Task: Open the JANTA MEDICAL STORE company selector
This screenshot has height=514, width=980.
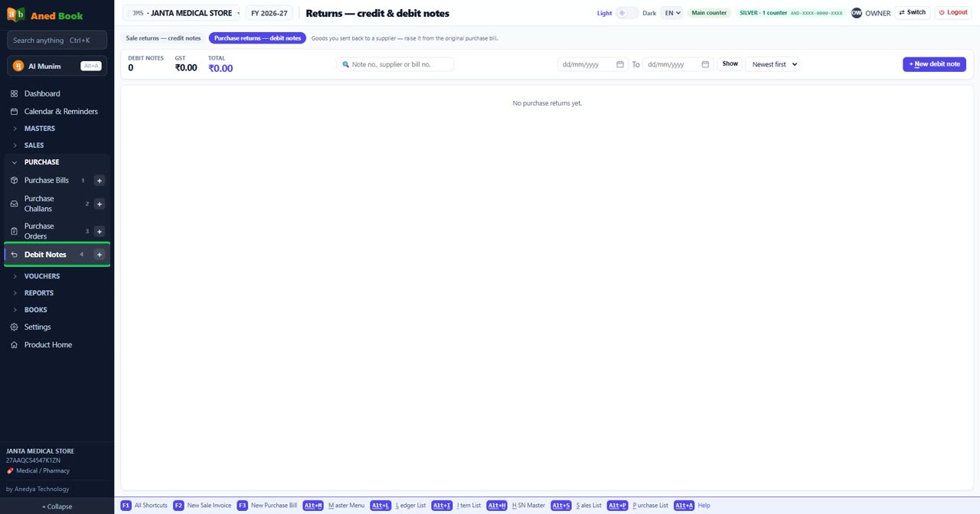Action: point(182,13)
